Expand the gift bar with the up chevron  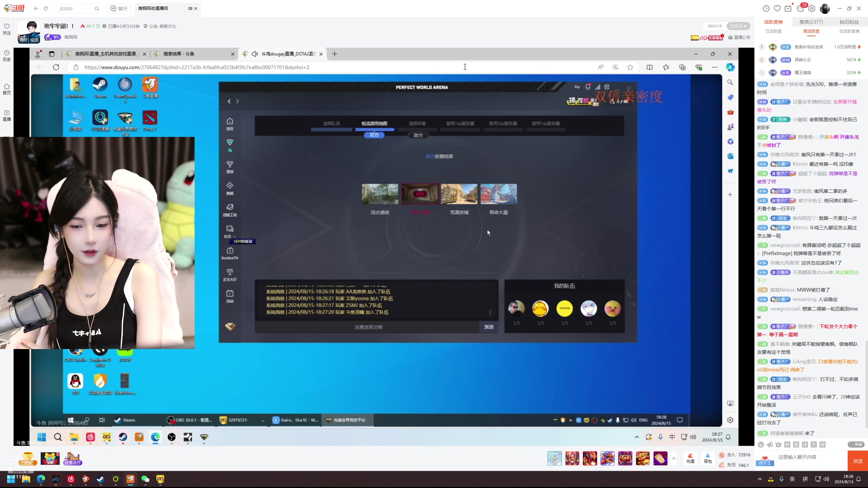(674, 459)
